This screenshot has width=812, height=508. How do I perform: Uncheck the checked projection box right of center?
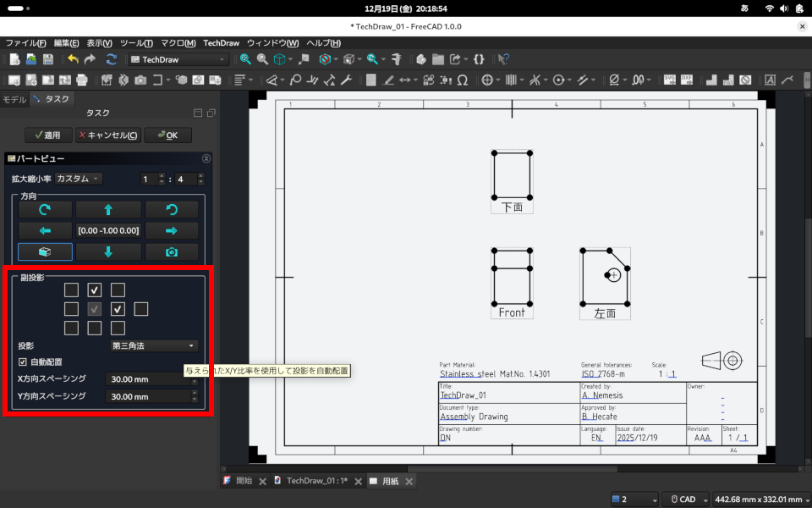tap(118, 310)
